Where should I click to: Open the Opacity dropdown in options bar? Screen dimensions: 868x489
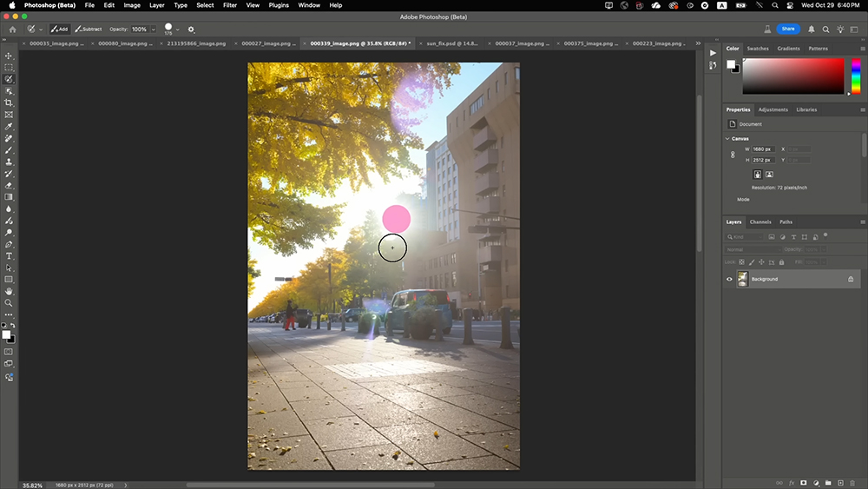point(154,29)
